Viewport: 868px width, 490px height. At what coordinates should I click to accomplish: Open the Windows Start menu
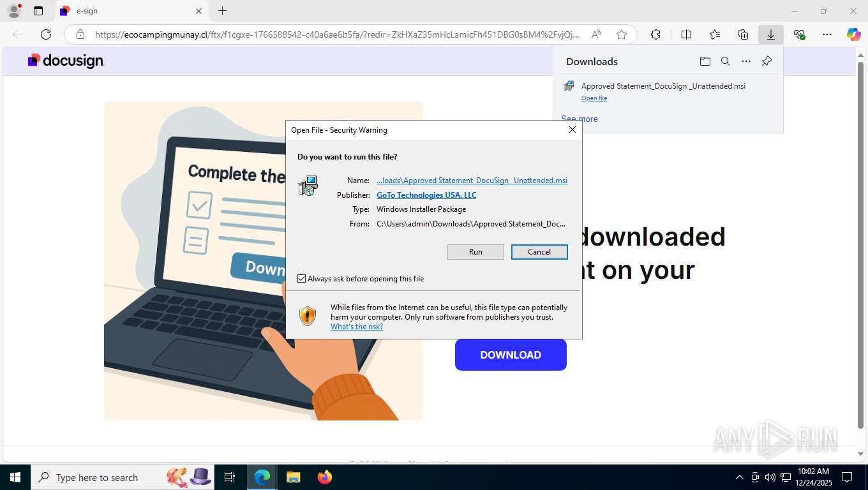(x=15, y=477)
